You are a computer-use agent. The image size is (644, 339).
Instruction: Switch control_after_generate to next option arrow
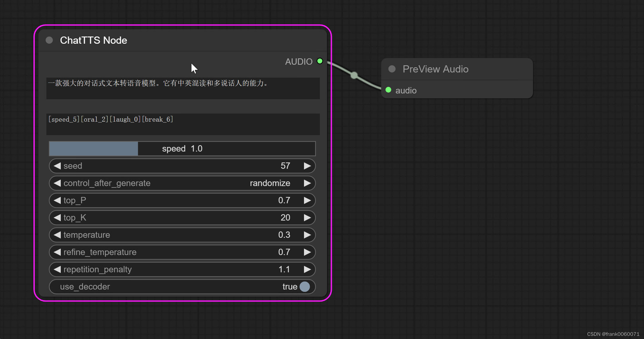(x=307, y=183)
